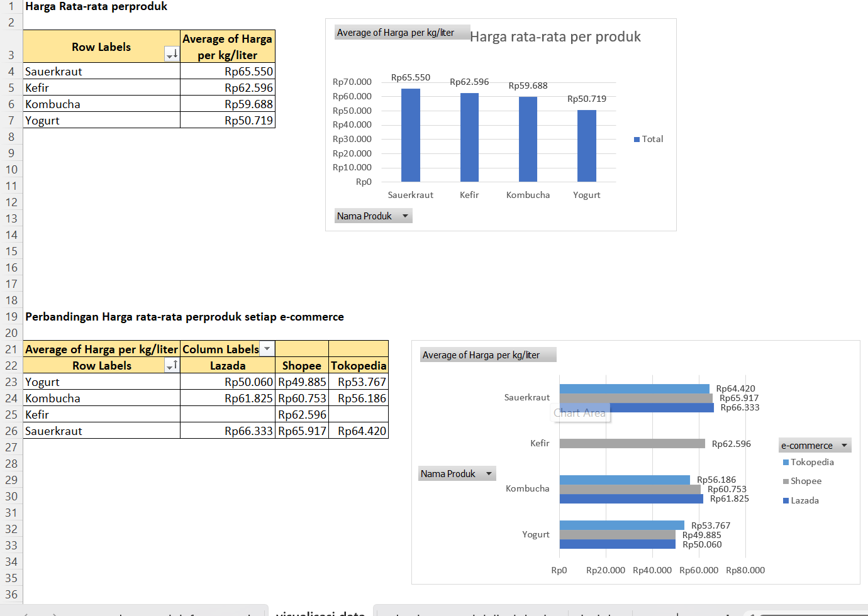
Task: Click the Average of Harga field button on bottom chart
Action: click(487, 355)
